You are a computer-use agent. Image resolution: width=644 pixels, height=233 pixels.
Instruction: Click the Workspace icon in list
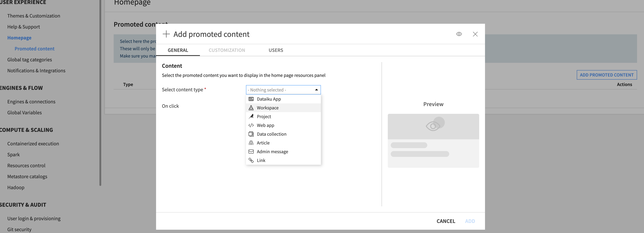[x=251, y=108]
